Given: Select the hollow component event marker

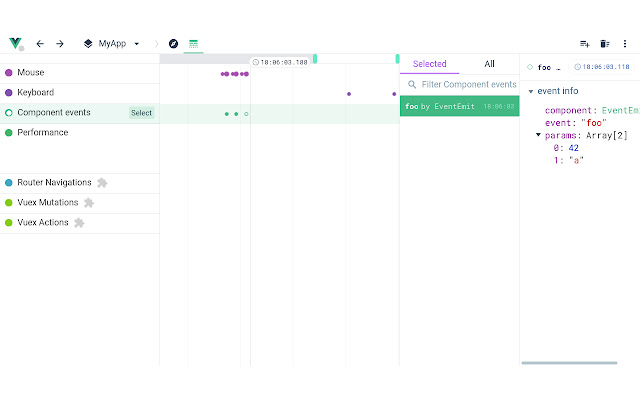Looking at the screenshot, I should 246,114.
